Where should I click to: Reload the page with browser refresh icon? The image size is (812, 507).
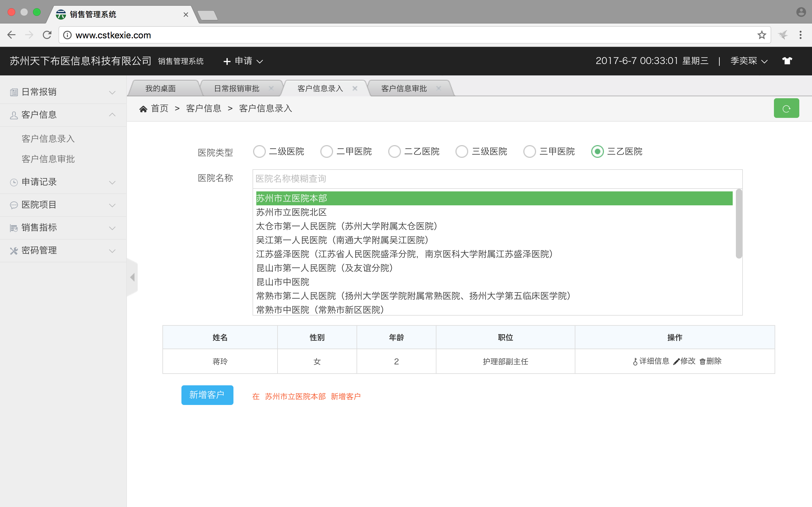(x=47, y=35)
